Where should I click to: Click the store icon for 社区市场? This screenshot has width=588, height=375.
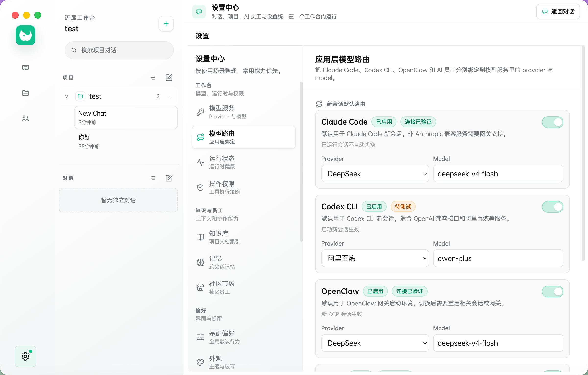(x=200, y=287)
